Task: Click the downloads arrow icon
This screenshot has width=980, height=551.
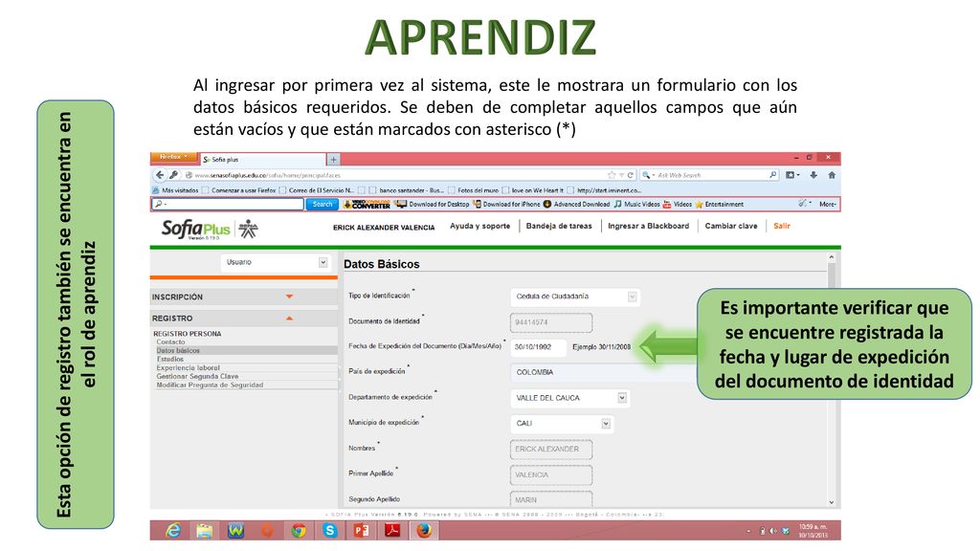Action: 813,176
